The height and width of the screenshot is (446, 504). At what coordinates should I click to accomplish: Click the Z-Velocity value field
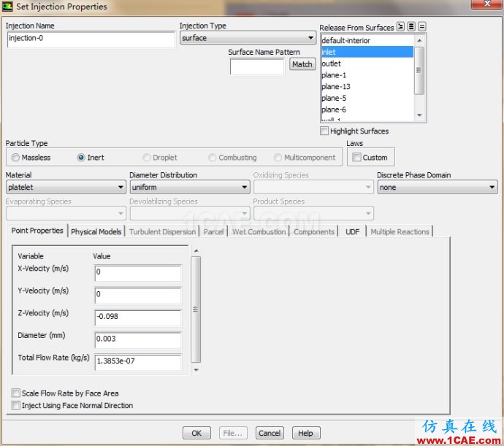(x=138, y=318)
